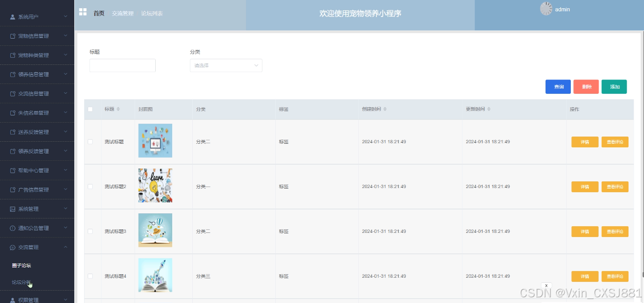Viewport: 644px width, 303px height.
Task: Expand 宠物种类管理 with its chevron
Action: point(65,55)
